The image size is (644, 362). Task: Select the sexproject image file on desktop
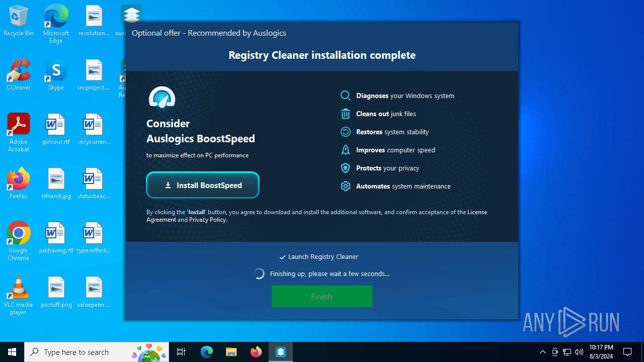coord(94,75)
